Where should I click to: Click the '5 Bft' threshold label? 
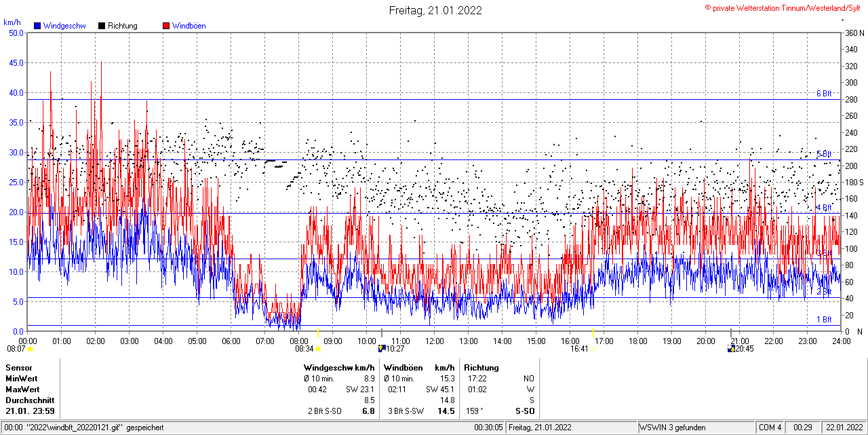[823, 154]
